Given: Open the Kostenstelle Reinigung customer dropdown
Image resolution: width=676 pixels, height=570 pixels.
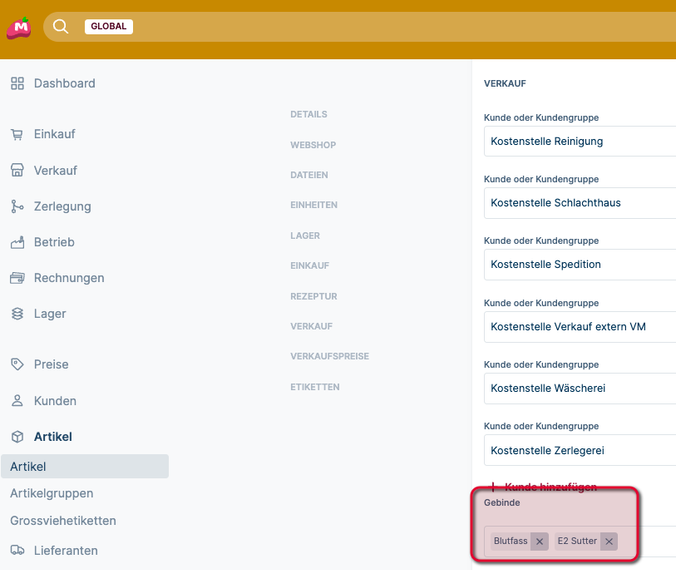Looking at the screenshot, I should (580, 141).
